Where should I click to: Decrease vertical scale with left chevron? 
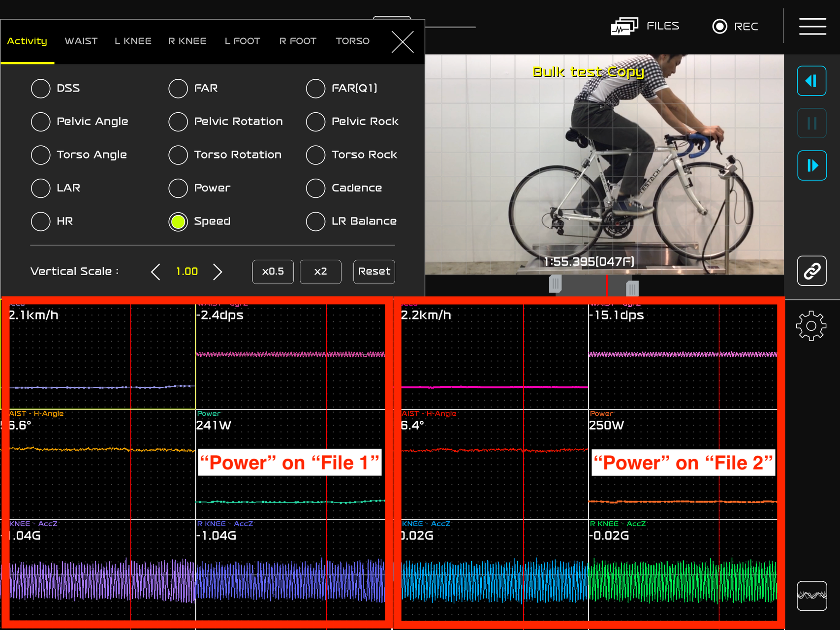[156, 272]
